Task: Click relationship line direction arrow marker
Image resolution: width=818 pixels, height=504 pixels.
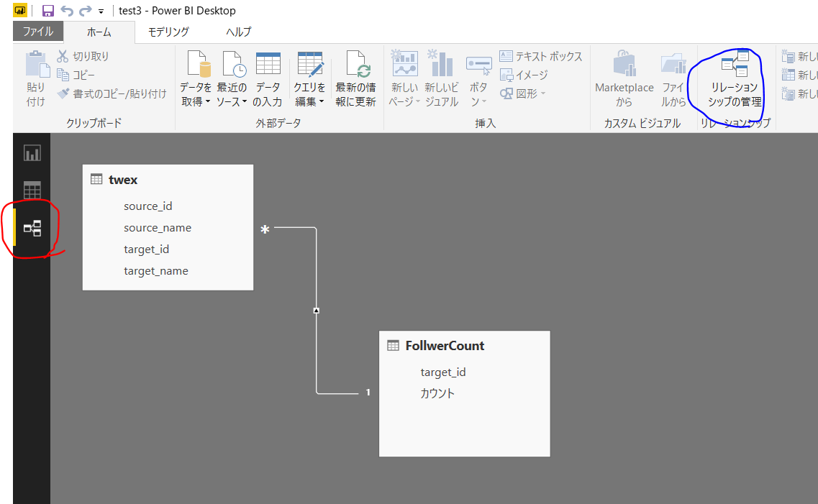Action: click(316, 310)
